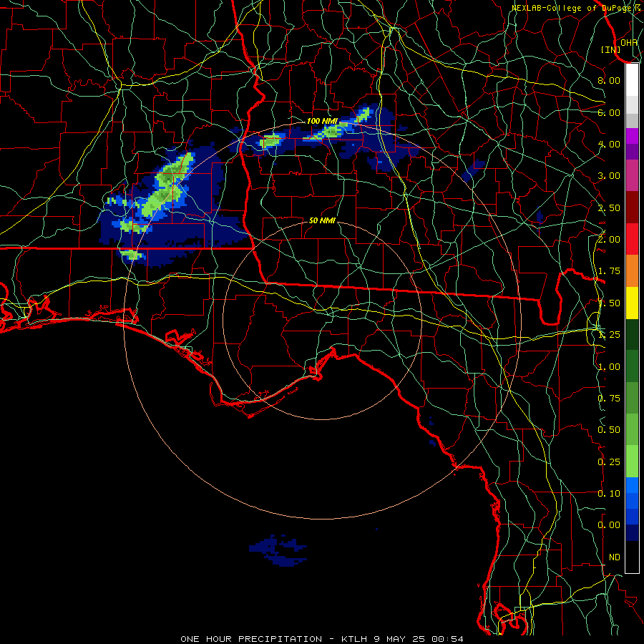Click the 1.00 scale label

[x=609, y=367]
